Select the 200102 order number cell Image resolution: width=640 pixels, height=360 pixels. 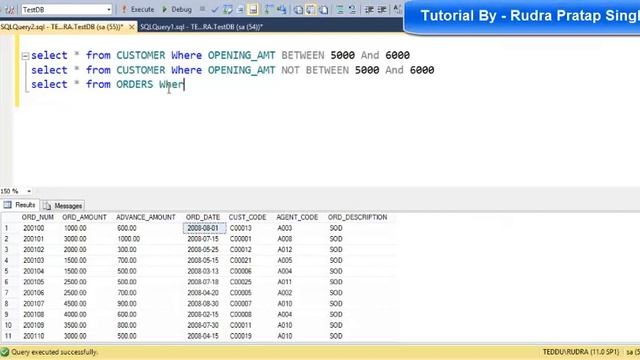[33, 249]
